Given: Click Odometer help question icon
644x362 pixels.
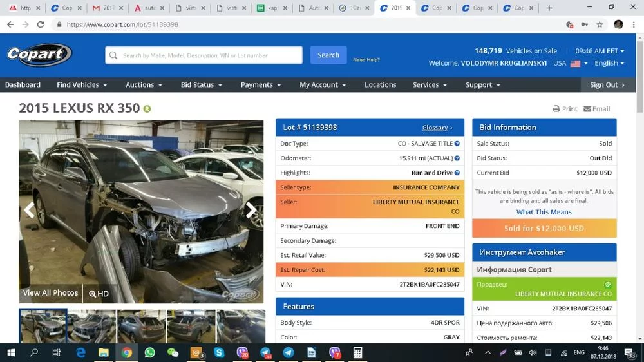Looking at the screenshot, I should (457, 158).
